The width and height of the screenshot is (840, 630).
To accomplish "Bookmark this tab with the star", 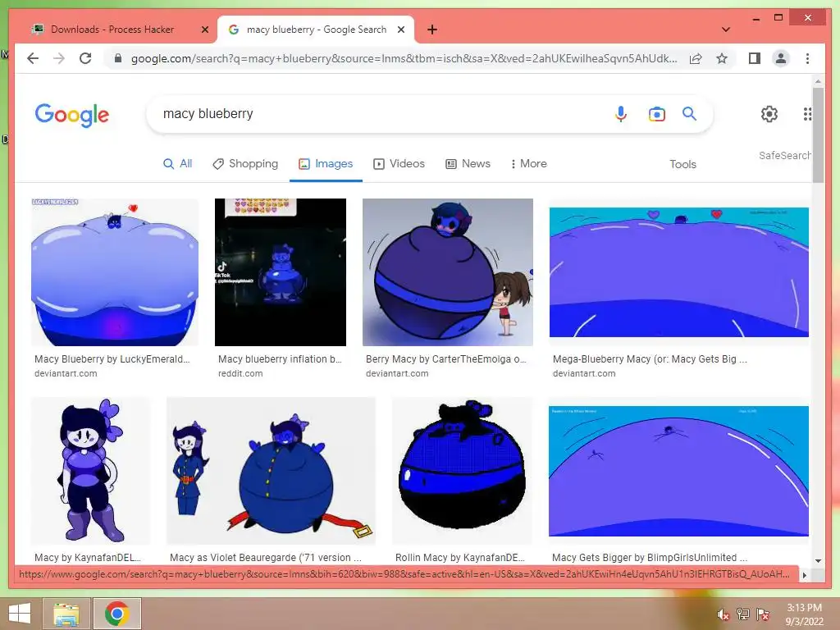I will 722,58.
